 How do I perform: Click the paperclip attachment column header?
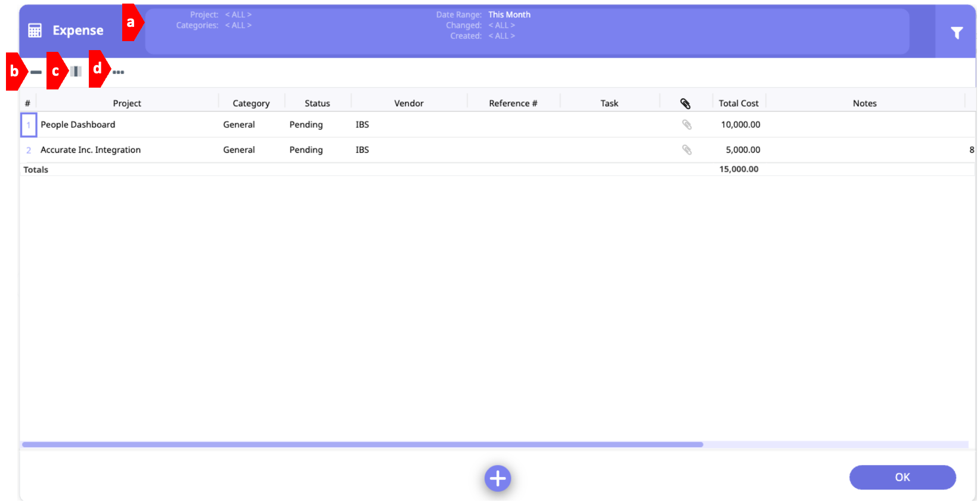coord(686,104)
